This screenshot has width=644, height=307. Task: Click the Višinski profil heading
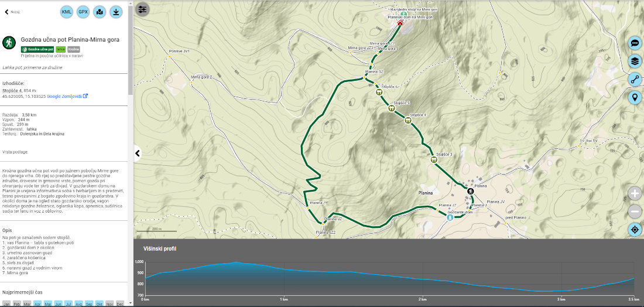pyautogui.click(x=160, y=248)
